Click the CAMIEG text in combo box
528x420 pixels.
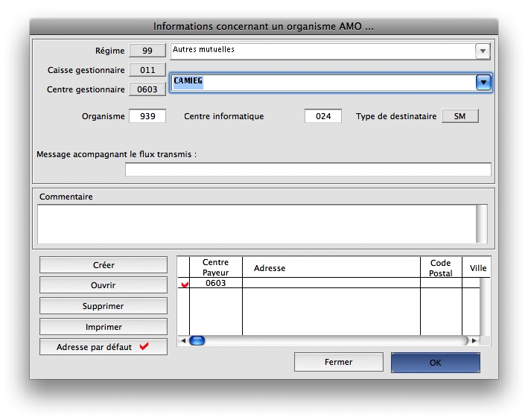click(188, 81)
